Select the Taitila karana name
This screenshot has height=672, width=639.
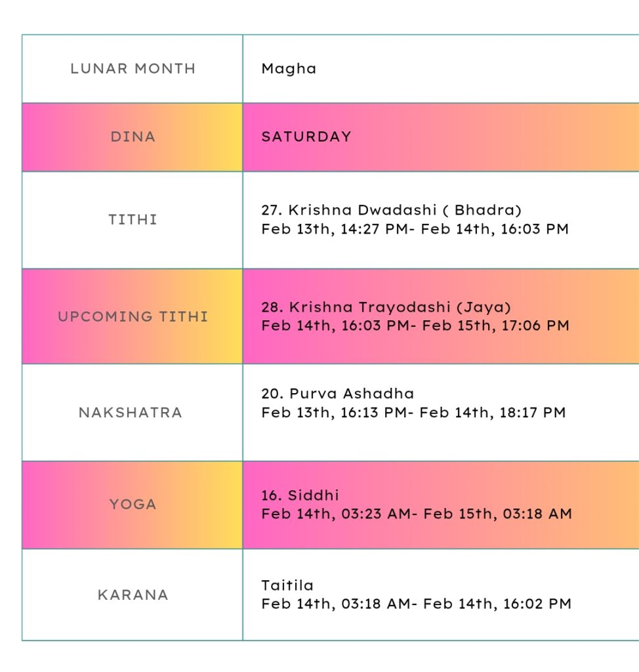coord(287,585)
